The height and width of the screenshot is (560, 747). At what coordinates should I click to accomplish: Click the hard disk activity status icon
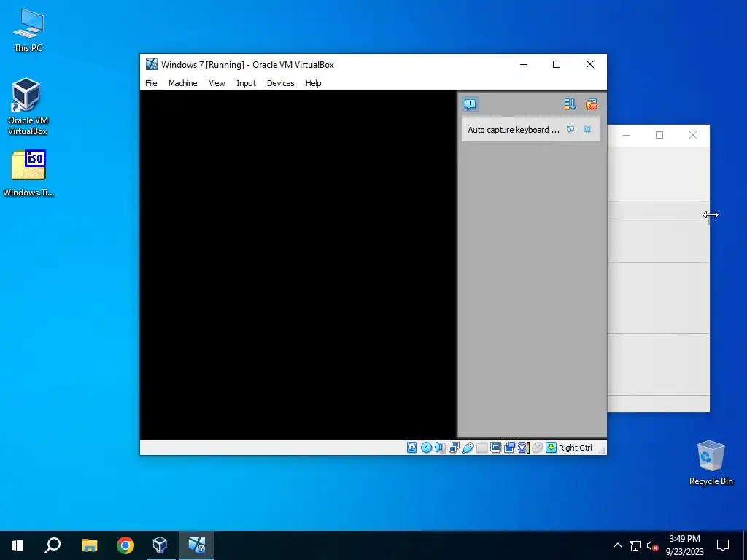[x=412, y=448]
